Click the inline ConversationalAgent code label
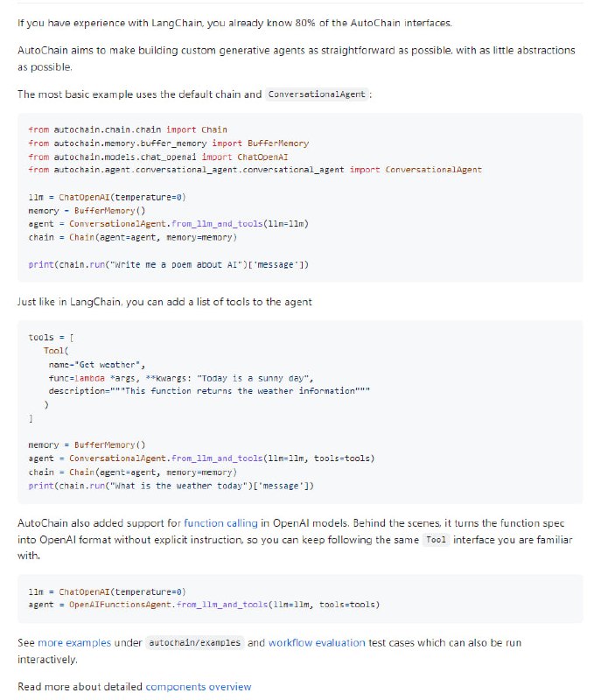This screenshot has height=700, width=601. click(318, 94)
